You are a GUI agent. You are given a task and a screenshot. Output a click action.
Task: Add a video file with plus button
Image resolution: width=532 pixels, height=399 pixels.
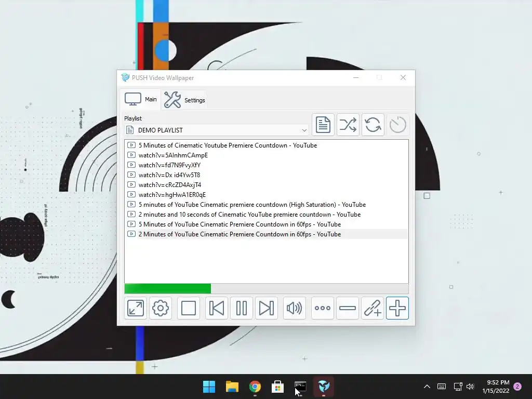click(397, 308)
